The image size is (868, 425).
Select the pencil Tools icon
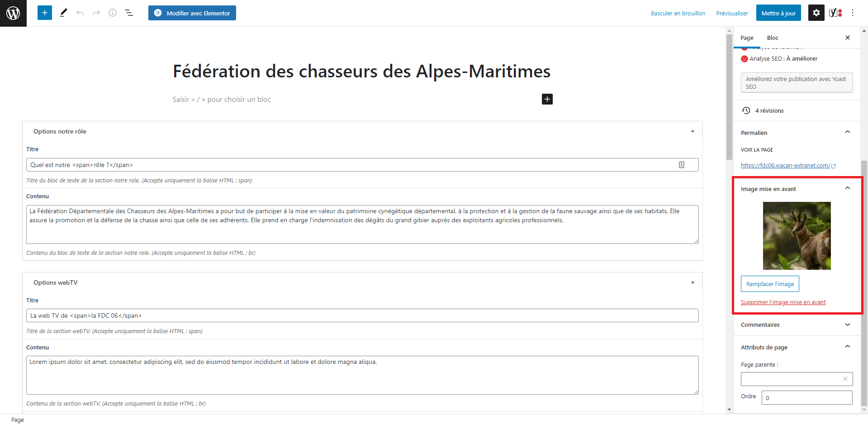point(63,13)
